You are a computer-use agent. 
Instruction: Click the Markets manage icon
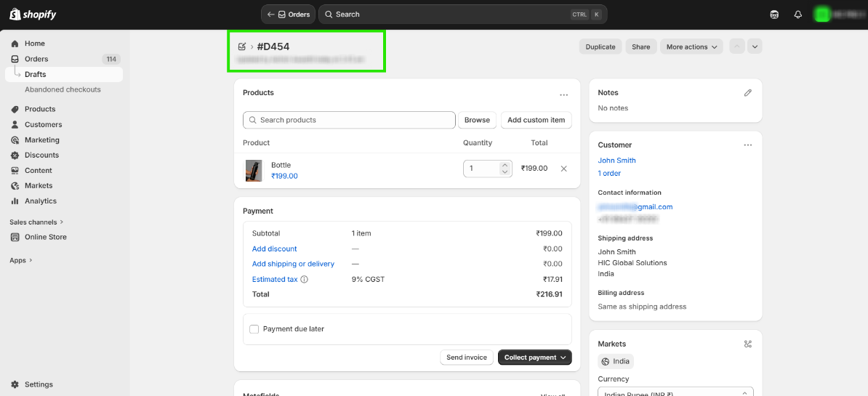[748, 344]
